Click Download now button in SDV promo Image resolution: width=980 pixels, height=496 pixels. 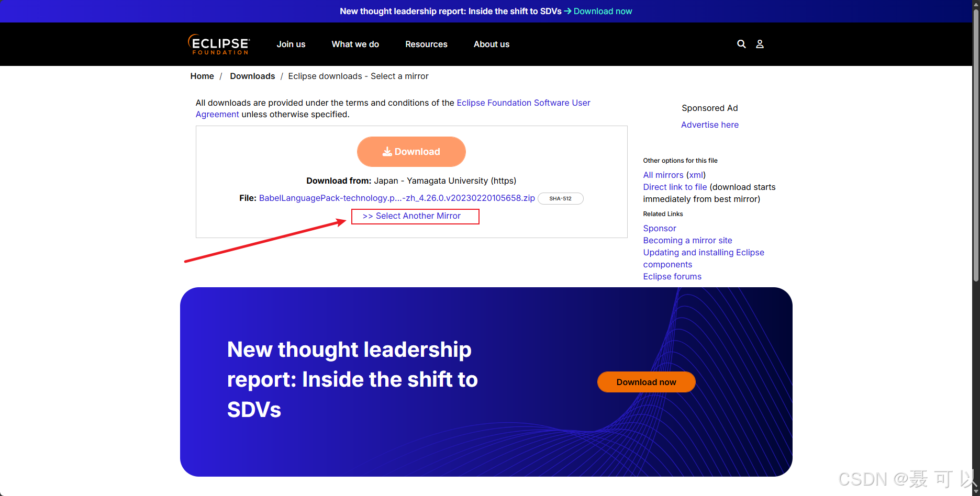(647, 382)
